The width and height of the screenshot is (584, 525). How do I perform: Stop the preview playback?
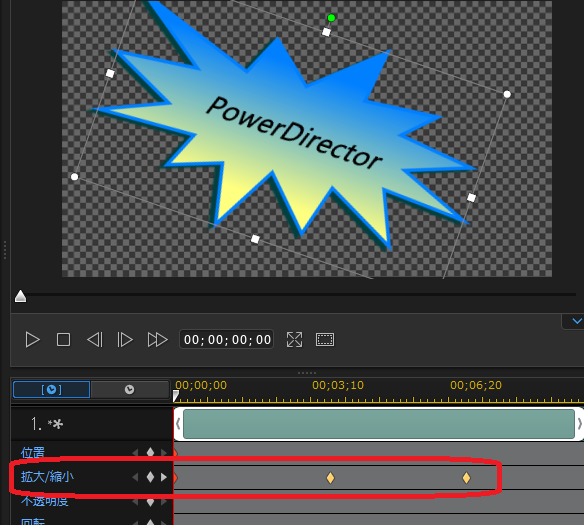[x=63, y=340]
